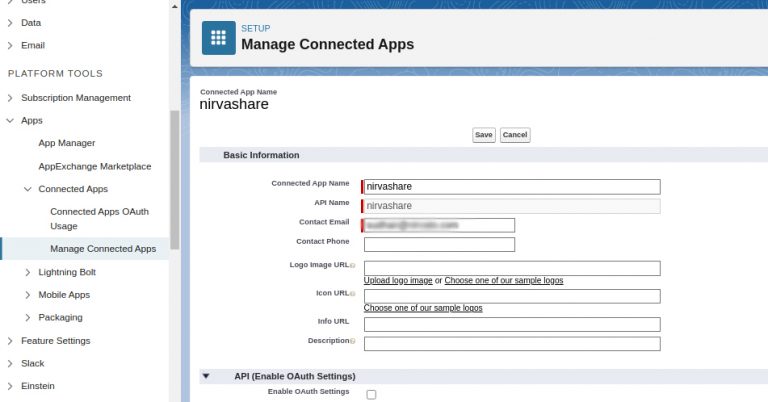Focus the Connected App Name field
768x402 pixels.
tap(512, 187)
